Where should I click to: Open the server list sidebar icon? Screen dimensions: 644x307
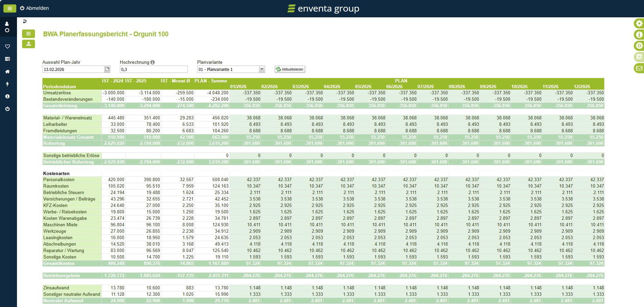click(7, 59)
